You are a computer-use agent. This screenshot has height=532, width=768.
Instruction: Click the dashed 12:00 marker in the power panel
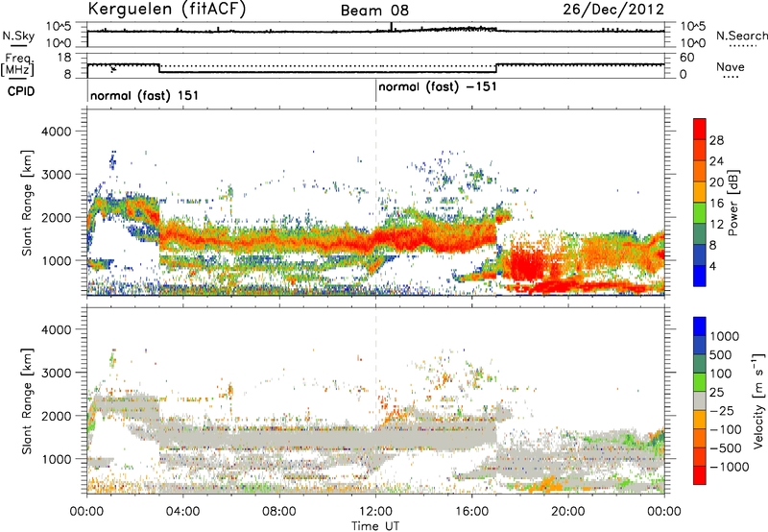click(x=375, y=202)
